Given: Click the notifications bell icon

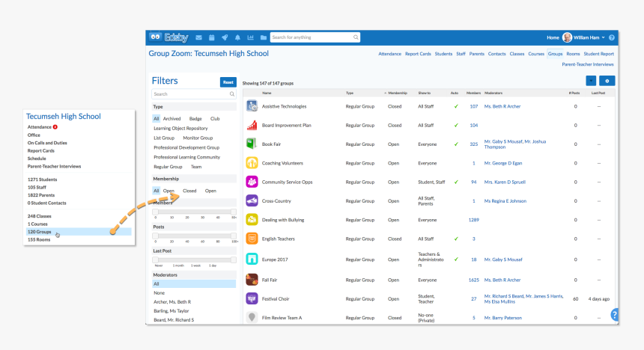Looking at the screenshot, I should coord(237,37).
